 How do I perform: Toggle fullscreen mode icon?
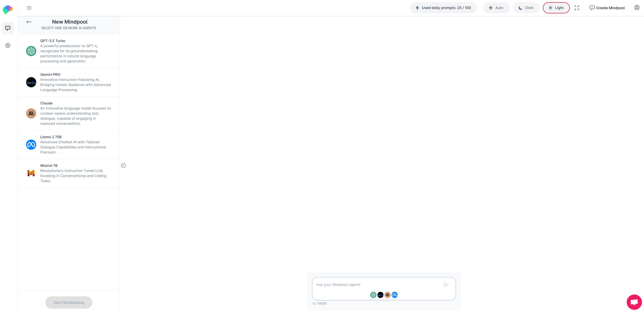(x=577, y=8)
